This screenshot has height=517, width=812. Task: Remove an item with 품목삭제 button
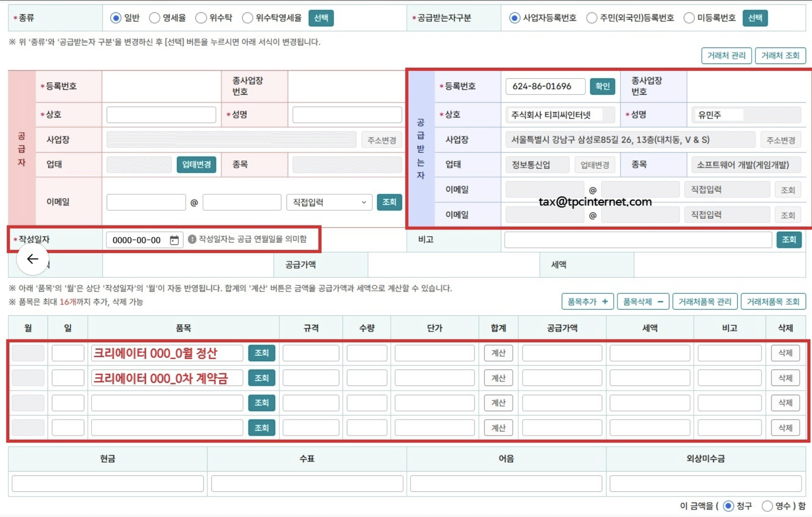643,302
